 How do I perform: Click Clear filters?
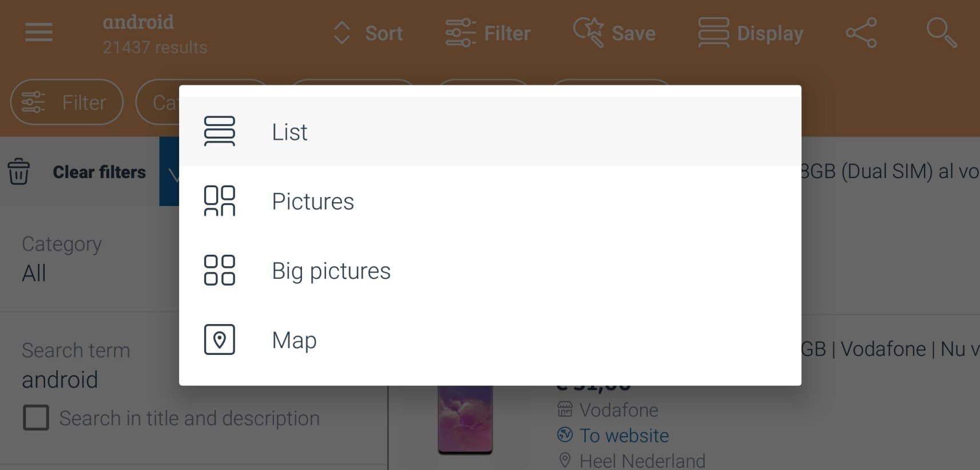[99, 172]
